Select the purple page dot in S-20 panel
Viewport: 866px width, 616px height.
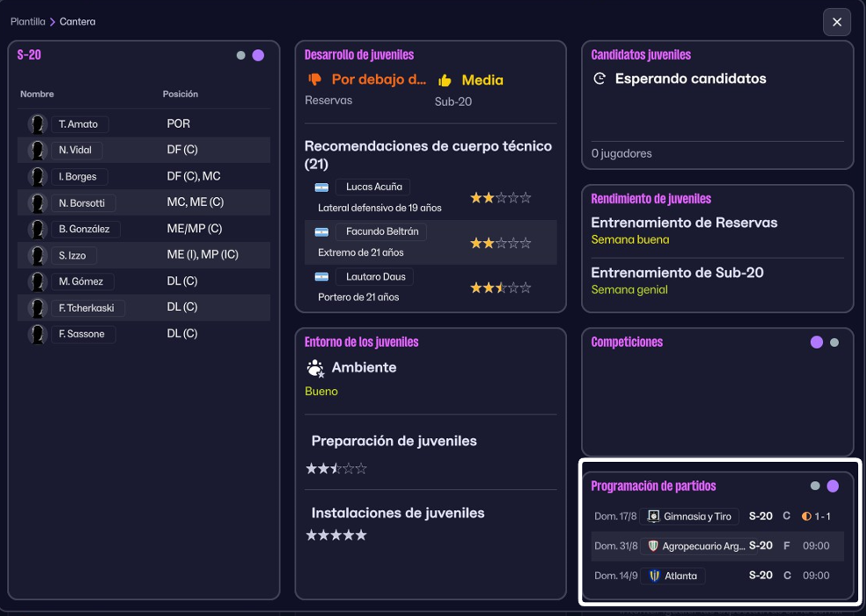(258, 55)
